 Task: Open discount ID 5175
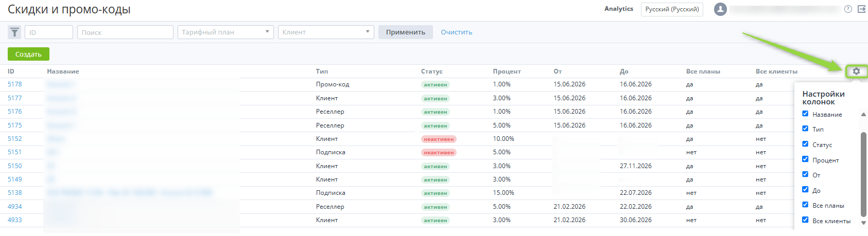click(15, 125)
